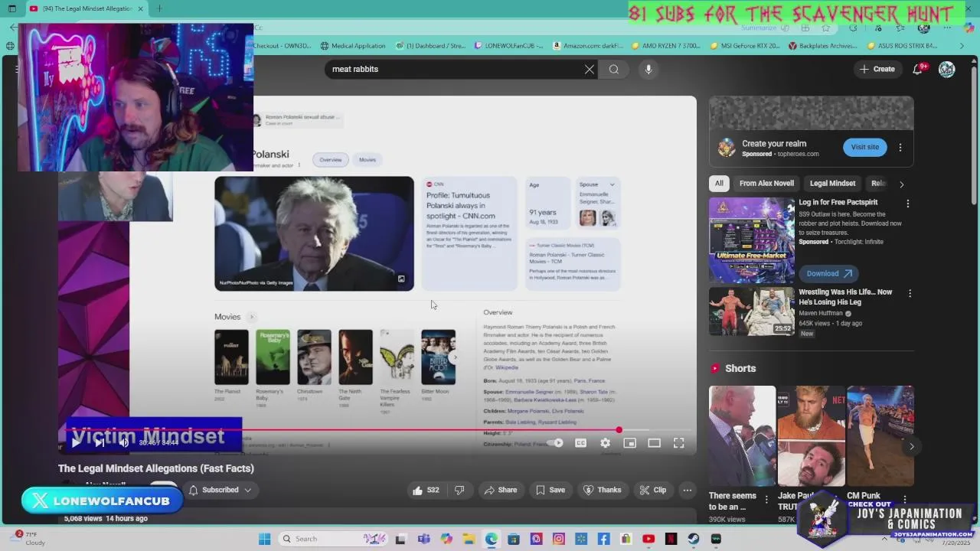This screenshot has height=551, width=980.
Task: Open the Copilot app on taskbar
Action: (446, 539)
